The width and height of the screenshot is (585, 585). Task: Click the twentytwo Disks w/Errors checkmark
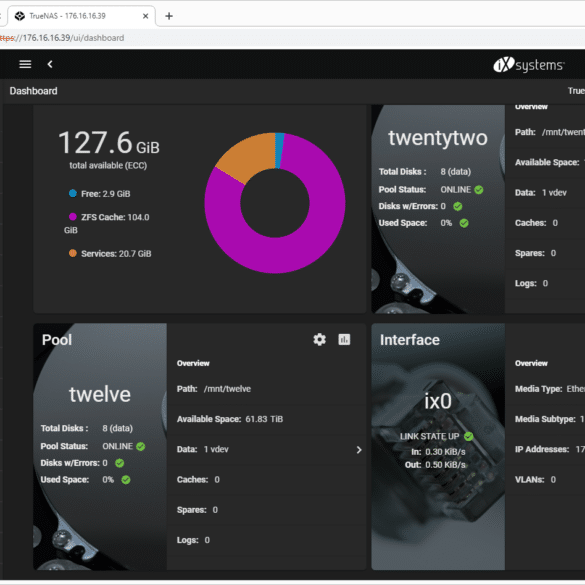pos(458,206)
